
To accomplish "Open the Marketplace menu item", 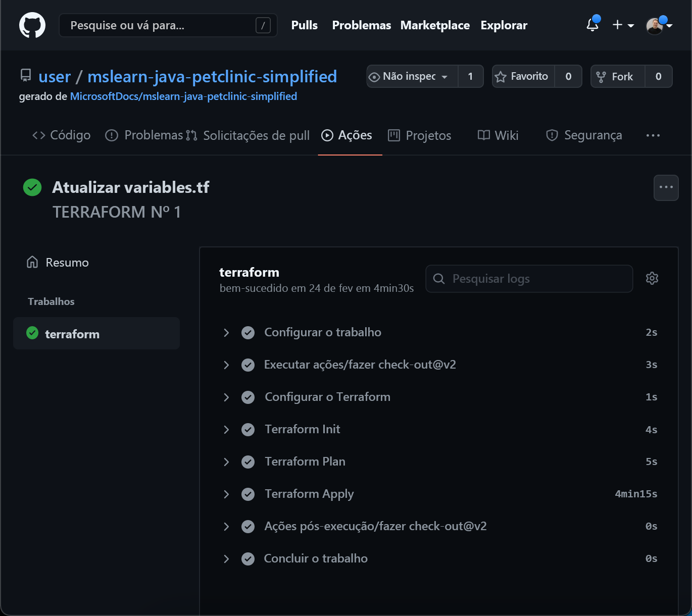I will point(435,25).
